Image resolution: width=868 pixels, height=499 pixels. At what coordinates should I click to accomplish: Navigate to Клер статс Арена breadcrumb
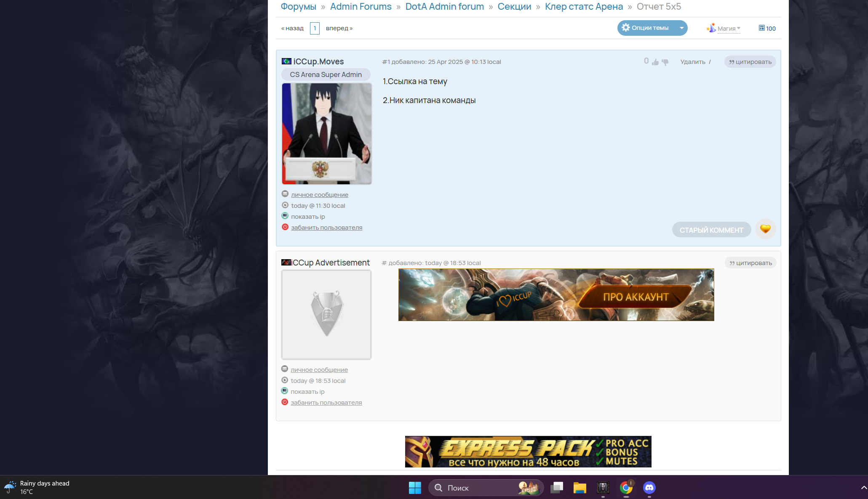(x=584, y=7)
